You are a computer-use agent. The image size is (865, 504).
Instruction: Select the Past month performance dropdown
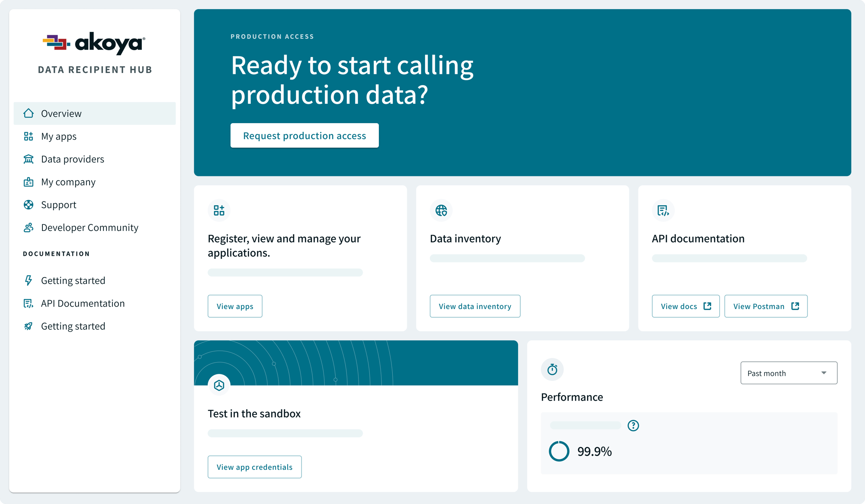(x=788, y=373)
